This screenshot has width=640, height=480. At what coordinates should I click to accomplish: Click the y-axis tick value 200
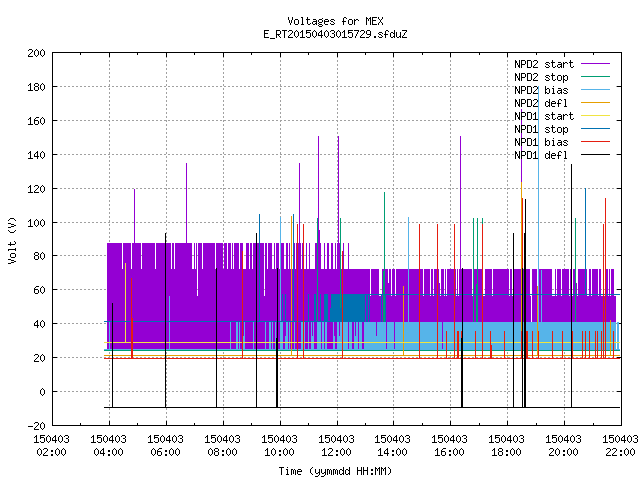(36, 53)
